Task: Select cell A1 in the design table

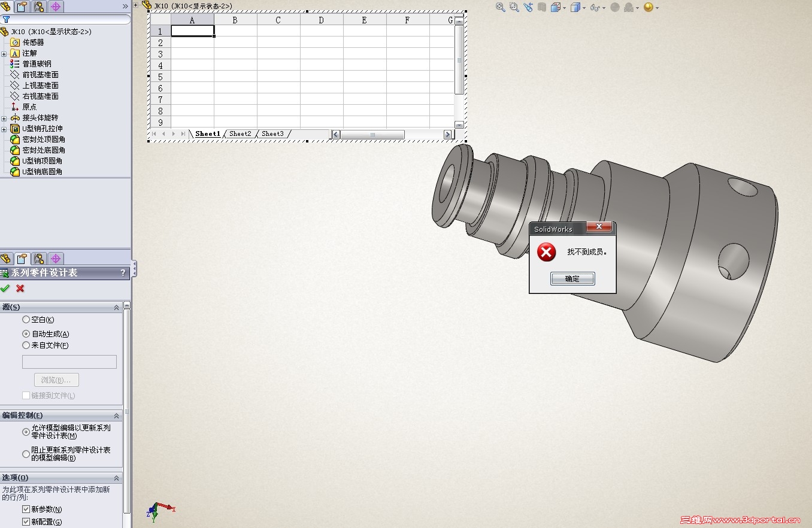Action: coord(192,31)
